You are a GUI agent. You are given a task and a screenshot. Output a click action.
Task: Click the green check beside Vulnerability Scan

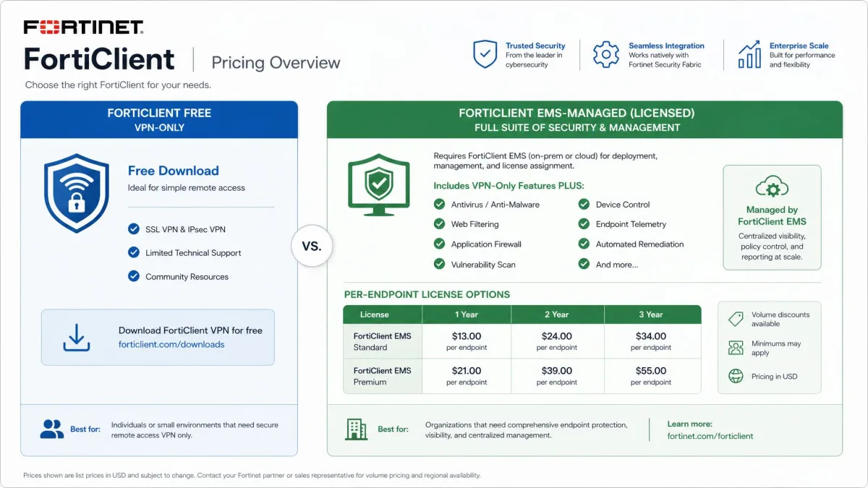[x=439, y=264]
